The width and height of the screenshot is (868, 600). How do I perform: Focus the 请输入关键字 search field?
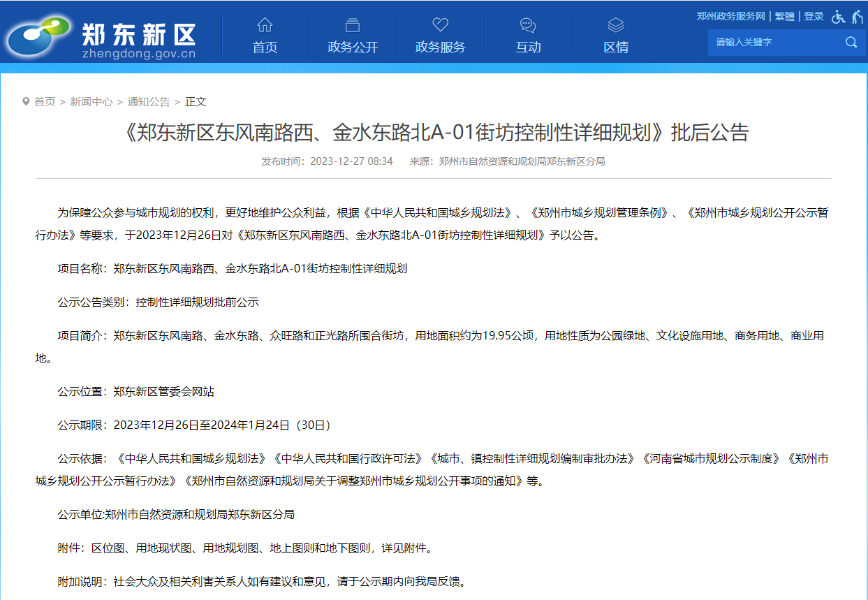pyautogui.click(x=775, y=43)
